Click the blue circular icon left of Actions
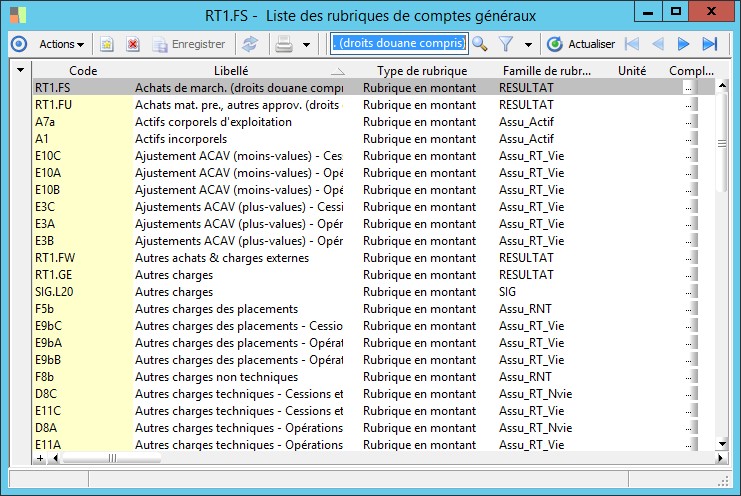 pos(18,44)
